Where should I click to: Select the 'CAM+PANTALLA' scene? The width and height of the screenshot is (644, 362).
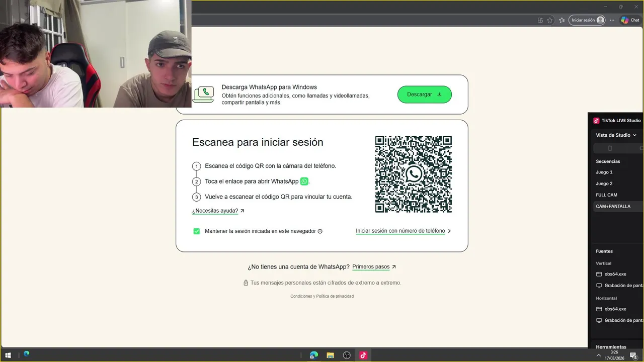pos(618,207)
